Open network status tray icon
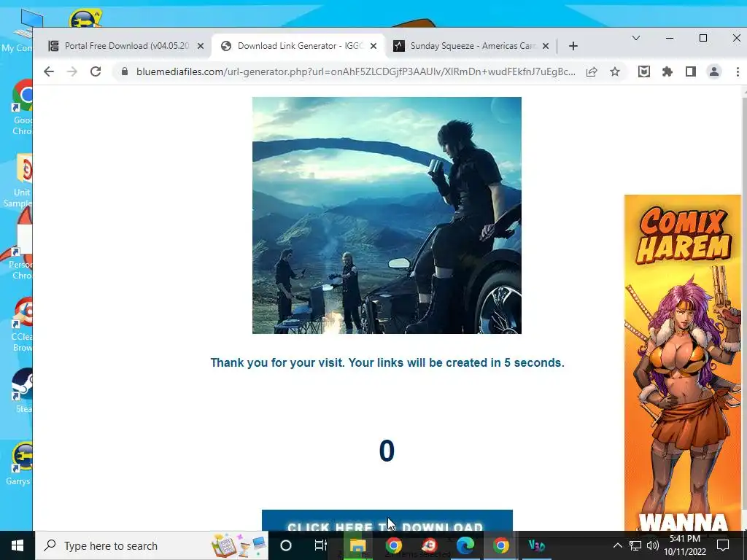Viewport: 747px width, 560px height. coord(635,545)
